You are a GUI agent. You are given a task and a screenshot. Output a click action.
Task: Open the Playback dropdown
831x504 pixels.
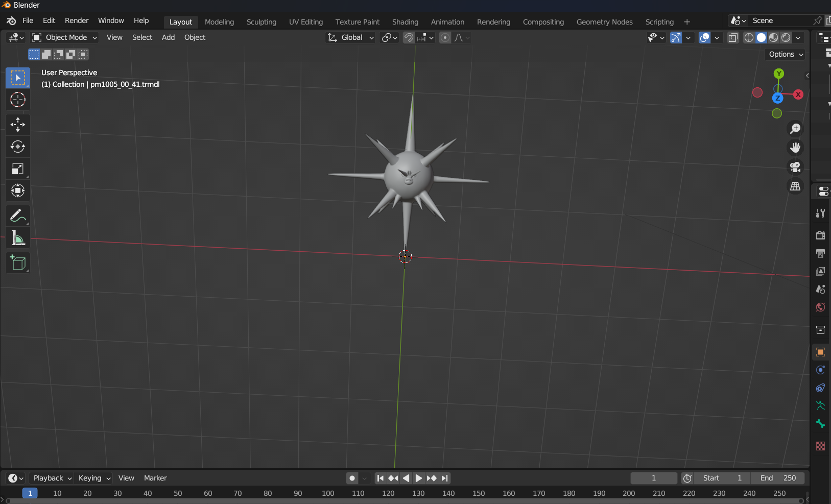[x=52, y=478]
